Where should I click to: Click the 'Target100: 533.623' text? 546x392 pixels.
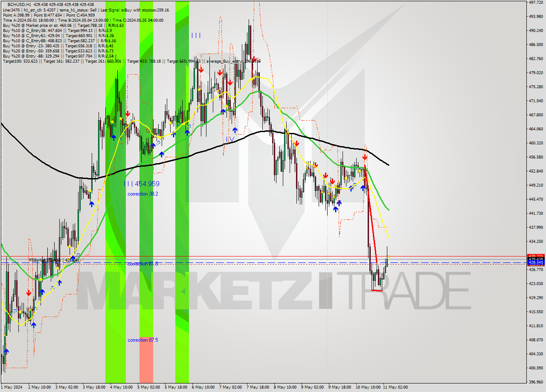click(20, 61)
